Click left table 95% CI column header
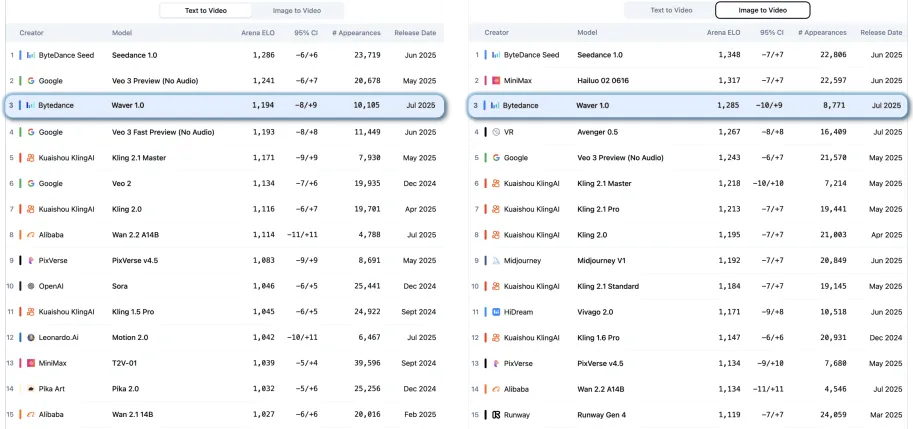The width and height of the screenshot is (913, 429). (306, 33)
